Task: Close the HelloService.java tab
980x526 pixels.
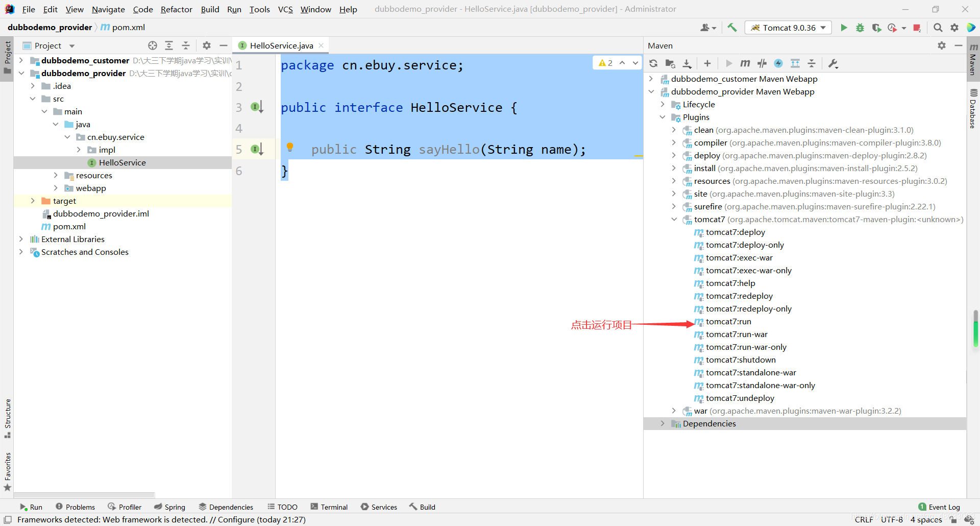Action: point(321,45)
